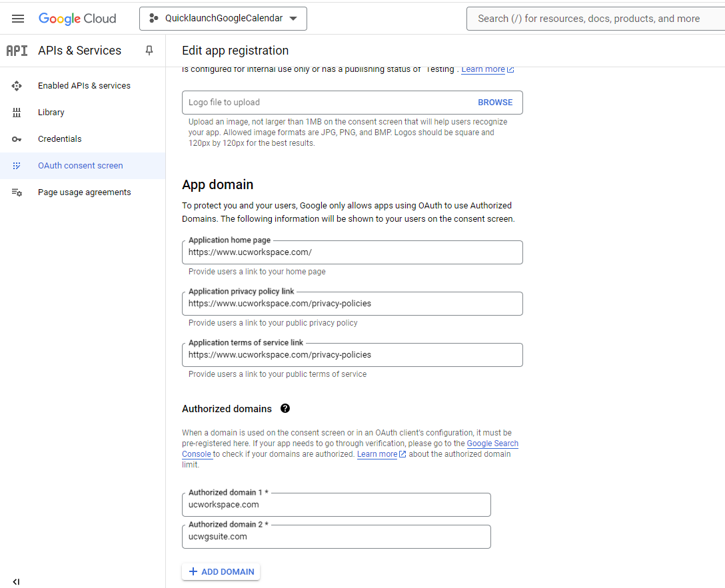Click 'Provide users a link to your public privacy policy'
The image size is (725, 588).
273,323
